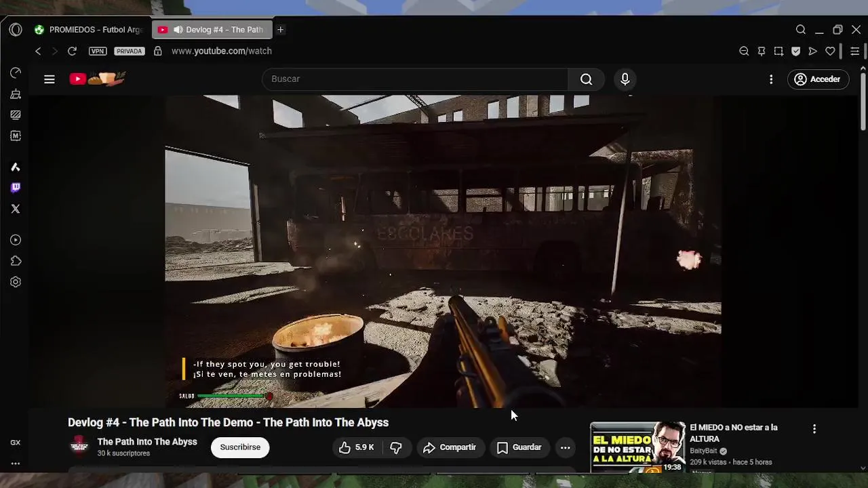Open tab search magnifier in title bar
This screenshot has width=868, height=488.
(x=801, y=30)
